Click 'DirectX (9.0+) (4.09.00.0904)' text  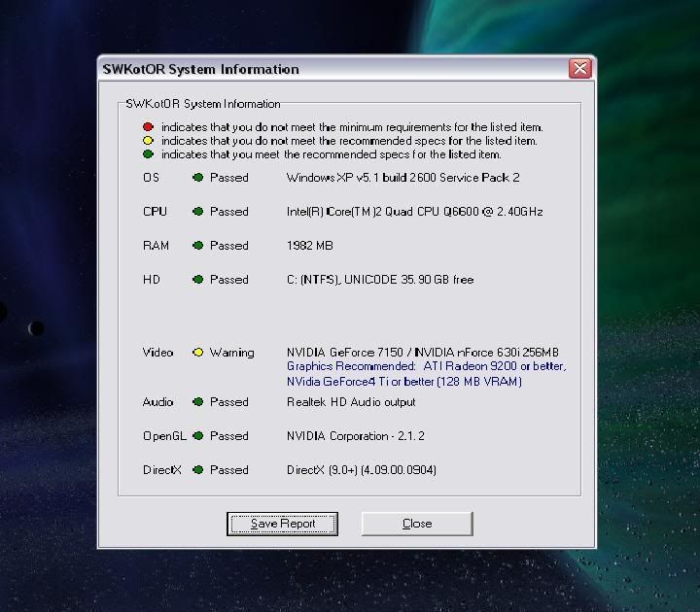click(x=361, y=470)
